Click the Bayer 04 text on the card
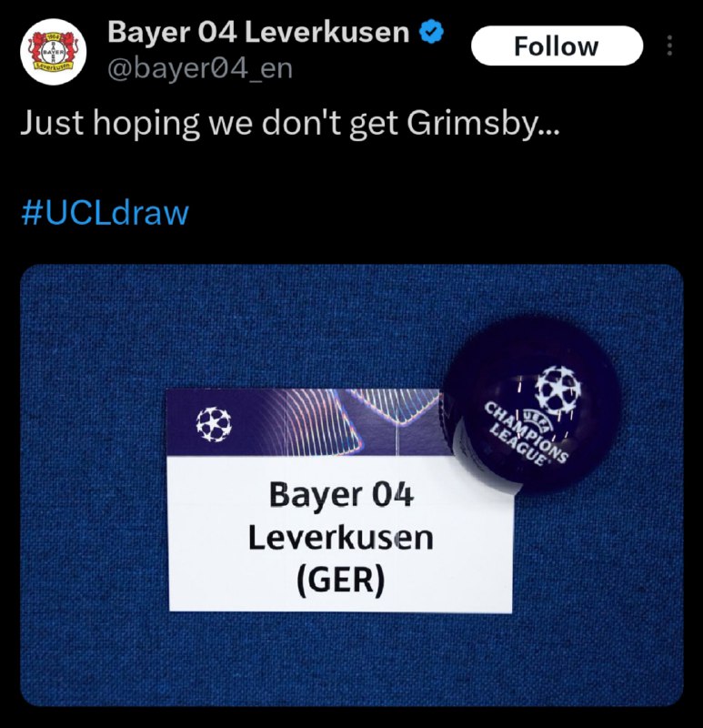The image size is (703, 728). point(341,495)
